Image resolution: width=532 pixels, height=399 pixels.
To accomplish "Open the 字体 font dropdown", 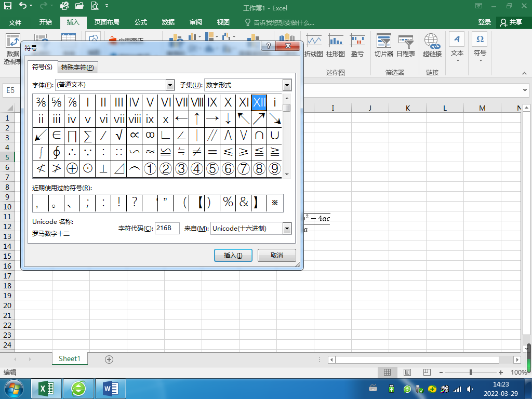I will [170, 85].
